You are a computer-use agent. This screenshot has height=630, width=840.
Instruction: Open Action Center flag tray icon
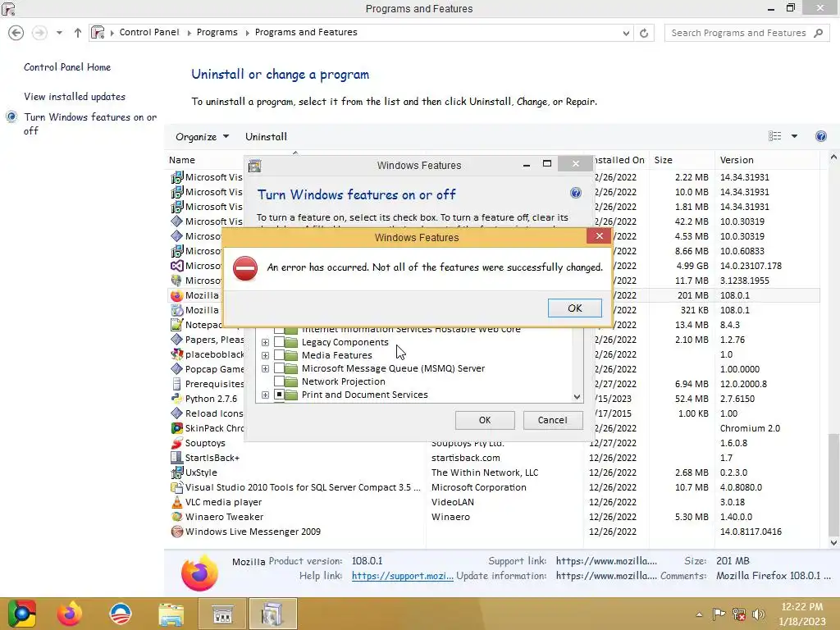click(x=719, y=614)
